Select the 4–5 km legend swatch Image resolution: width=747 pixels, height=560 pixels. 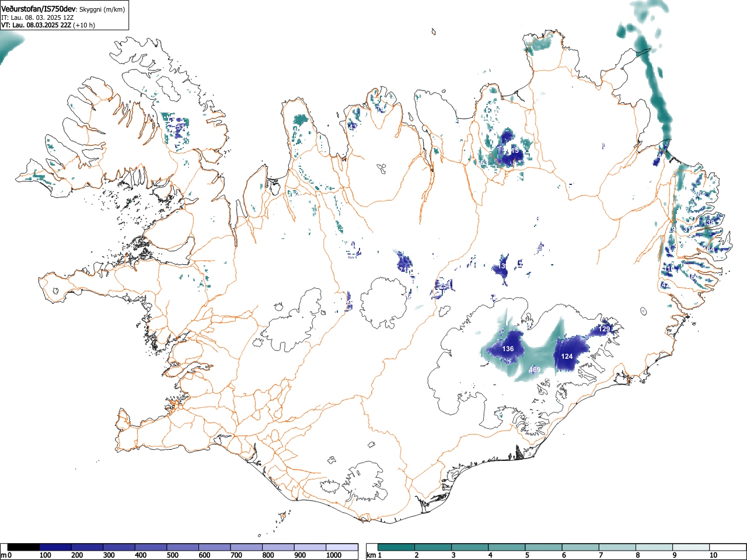pos(507,547)
